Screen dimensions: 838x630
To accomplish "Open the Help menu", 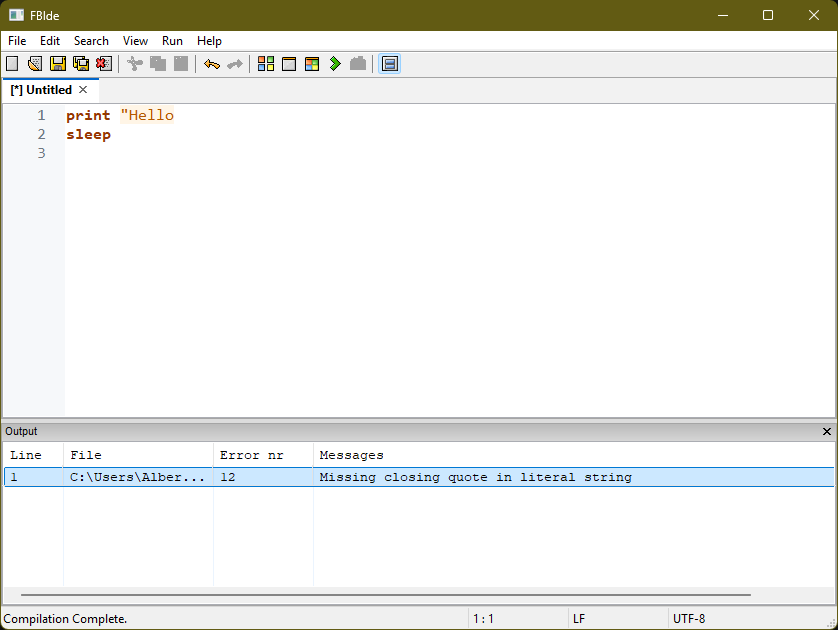I will coord(209,41).
